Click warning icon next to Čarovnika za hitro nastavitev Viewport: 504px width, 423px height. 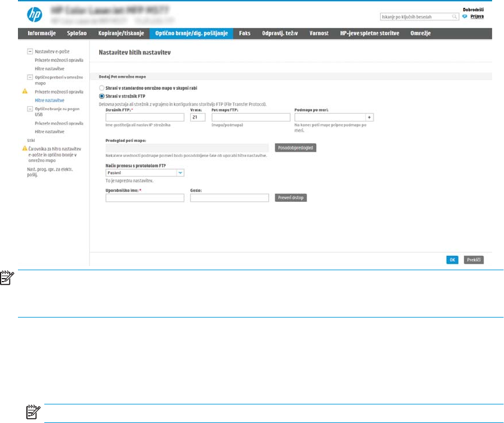coord(25,147)
